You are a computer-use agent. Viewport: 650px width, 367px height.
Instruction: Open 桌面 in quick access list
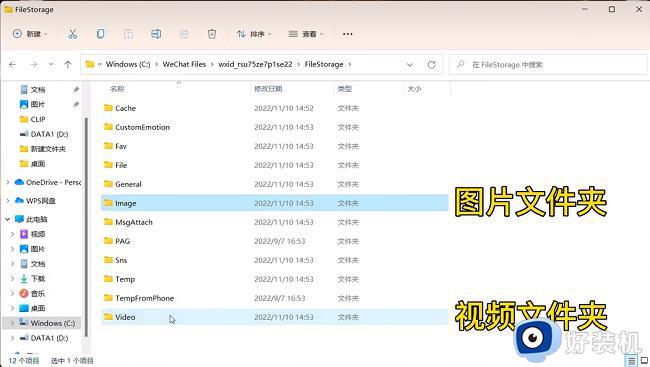(33, 164)
